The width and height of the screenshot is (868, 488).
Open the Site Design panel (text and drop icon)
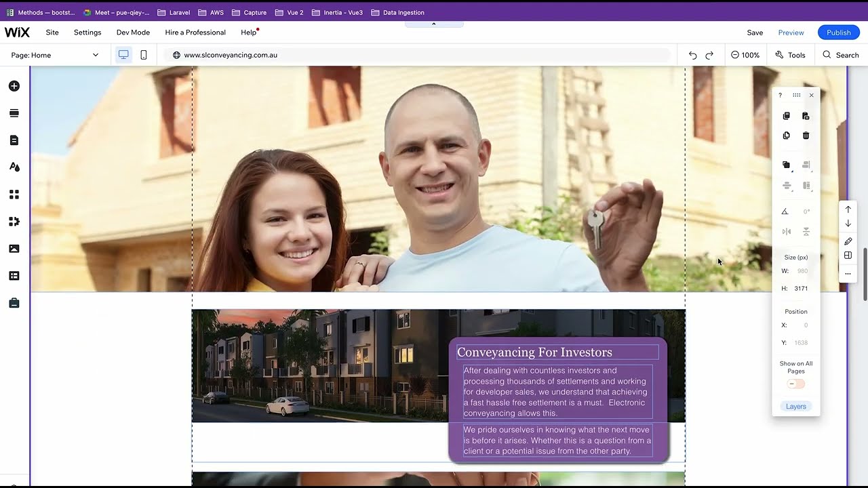[14, 167]
